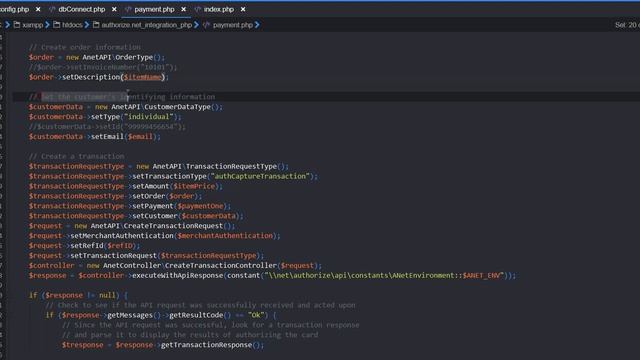Click PHP file icon on dbConnect.php tab
The height and width of the screenshot is (360, 640).
coord(52,9)
